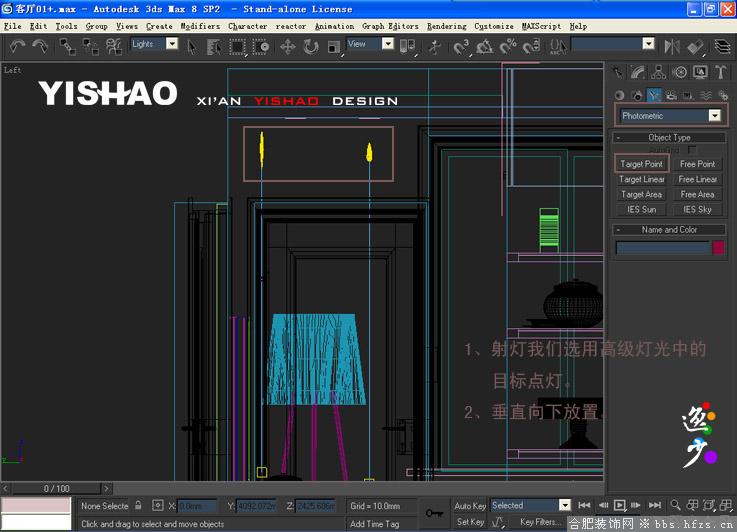Image resolution: width=737 pixels, height=532 pixels.
Task: Open the Select by Name list
Action: point(214,47)
